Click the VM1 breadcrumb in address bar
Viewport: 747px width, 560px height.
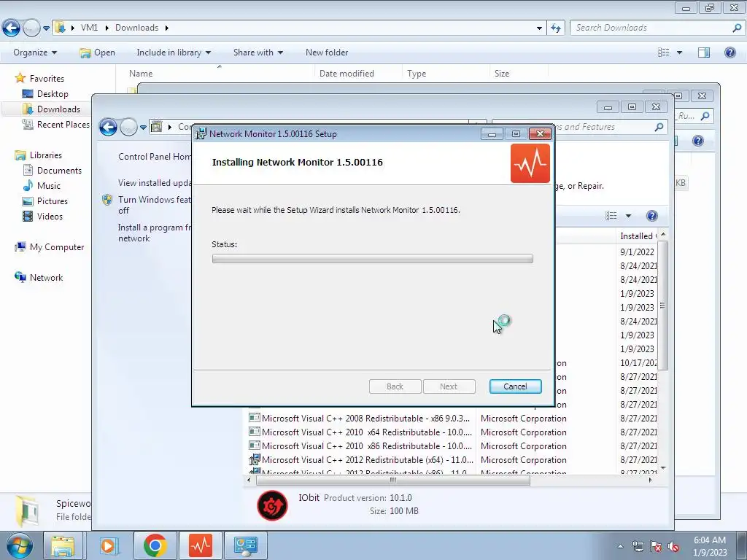[89, 28]
